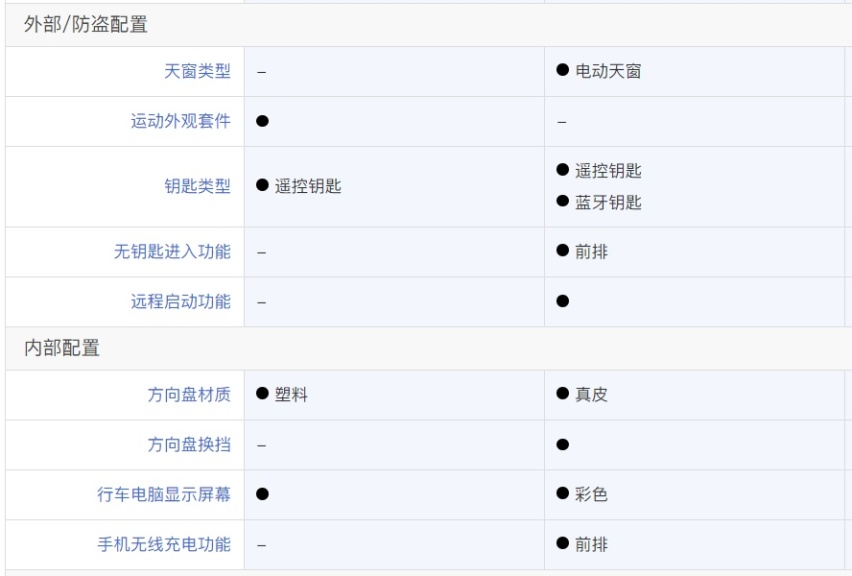Viewport: 852px width, 576px height.
Task: Select the 蓝牙钥匙 cell text
Action: click(608, 203)
